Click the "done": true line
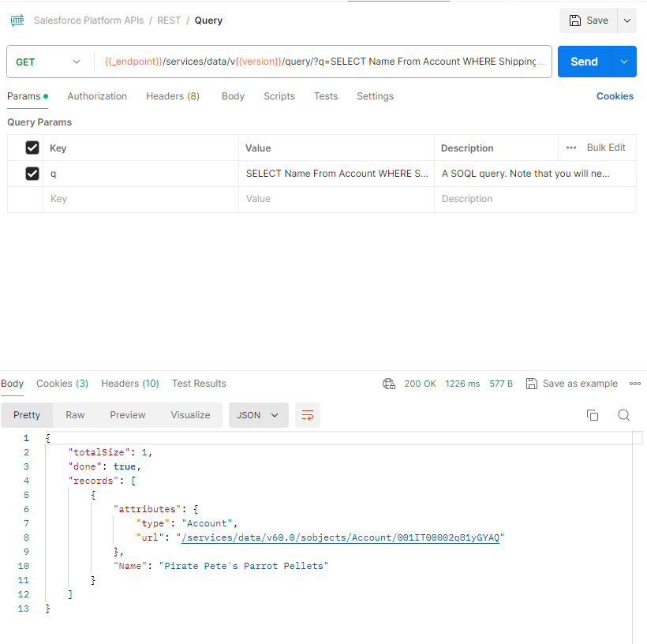Viewport: 647px width, 644px height. (x=104, y=466)
